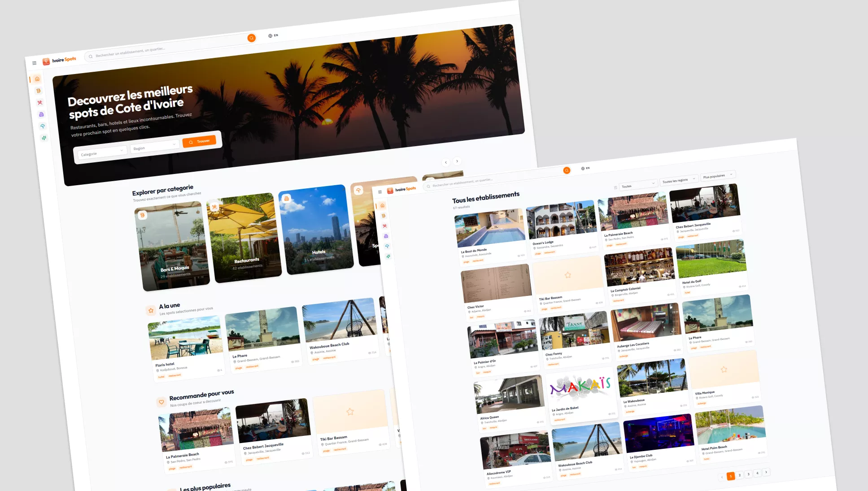The height and width of the screenshot is (491, 868).
Task: Open the hamburger menu in the home page window
Action: pos(34,63)
